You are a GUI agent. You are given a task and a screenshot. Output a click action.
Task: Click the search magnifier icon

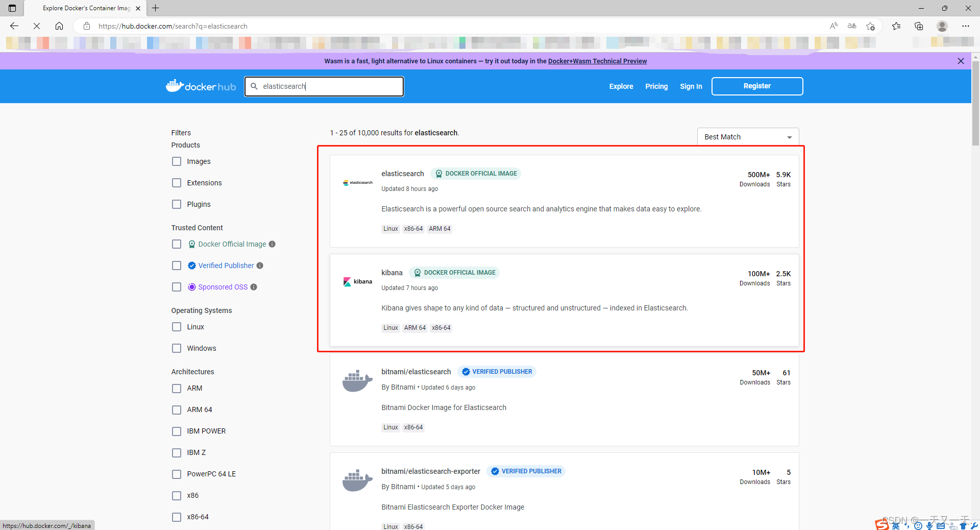(x=254, y=86)
